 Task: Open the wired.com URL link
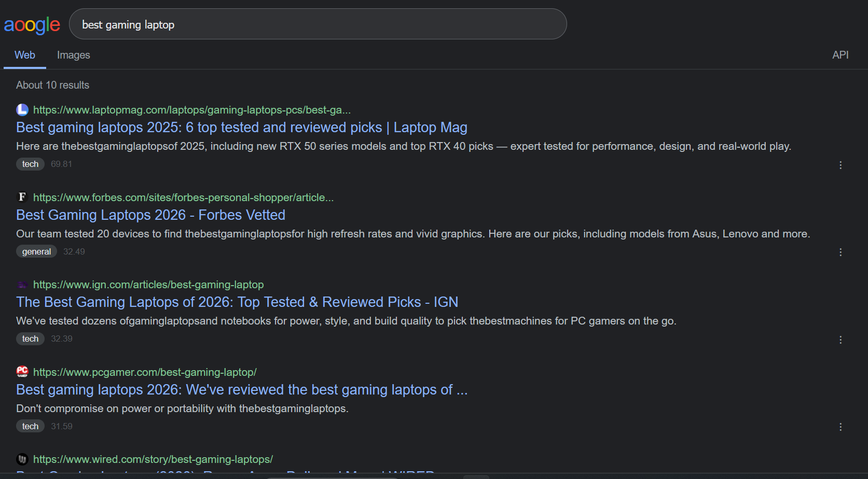pyautogui.click(x=153, y=459)
